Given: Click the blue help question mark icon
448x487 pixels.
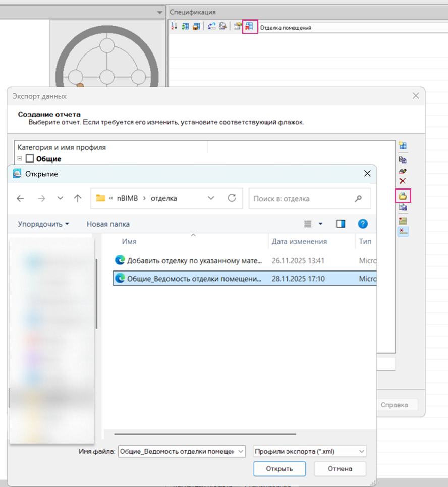Looking at the screenshot, I should 363,224.
